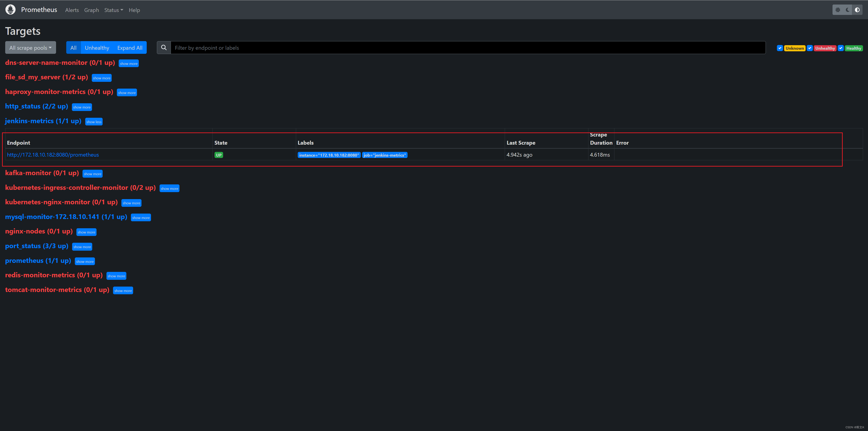Click the red Unhealthy filter badge
Image resolution: width=868 pixels, height=431 pixels.
(x=825, y=48)
